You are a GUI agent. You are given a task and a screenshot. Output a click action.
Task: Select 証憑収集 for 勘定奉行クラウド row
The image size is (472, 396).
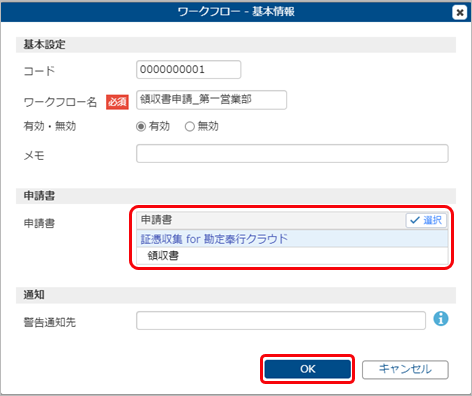tap(292, 239)
